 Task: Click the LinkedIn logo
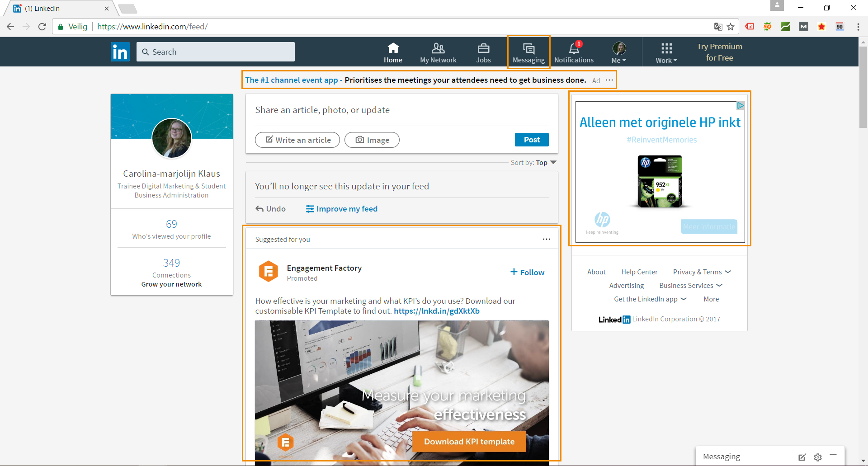[120, 52]
